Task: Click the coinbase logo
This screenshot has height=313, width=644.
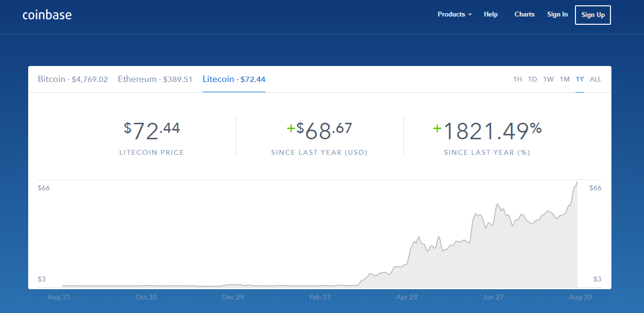Action: pos(47,15)
